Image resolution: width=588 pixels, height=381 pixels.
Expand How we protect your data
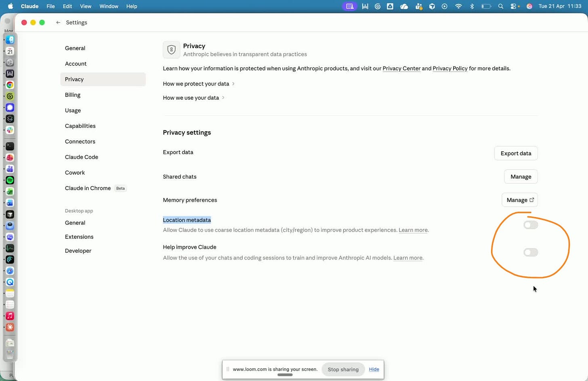coord(199,84)
